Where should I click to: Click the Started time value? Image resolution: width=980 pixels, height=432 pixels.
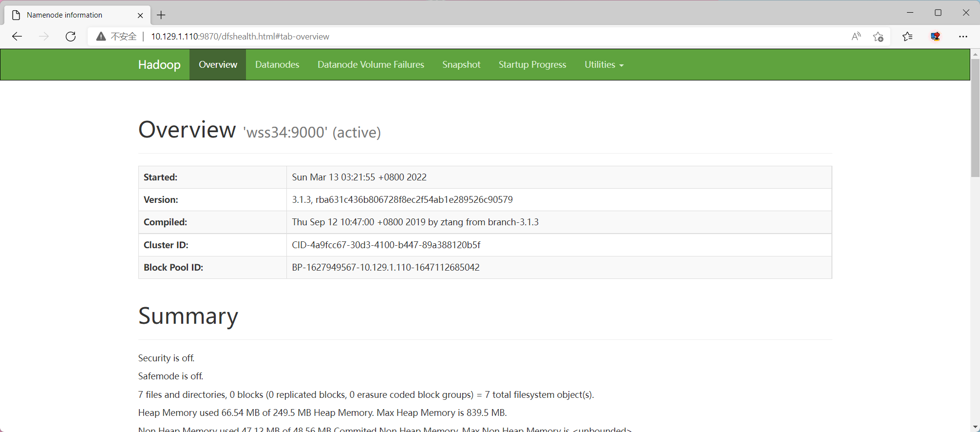(x=359, y=177)
